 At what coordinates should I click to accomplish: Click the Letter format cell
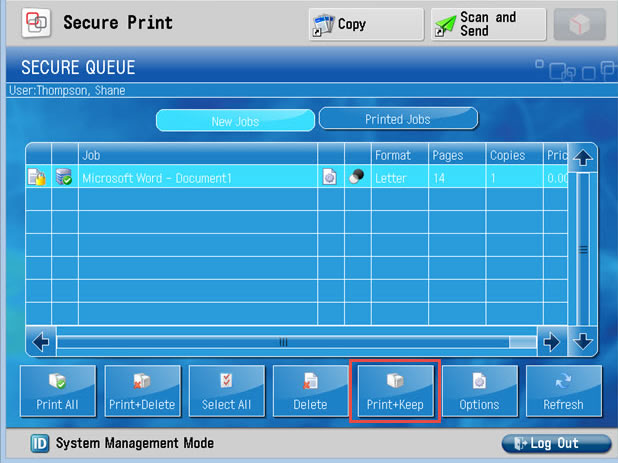coord(400,177)
